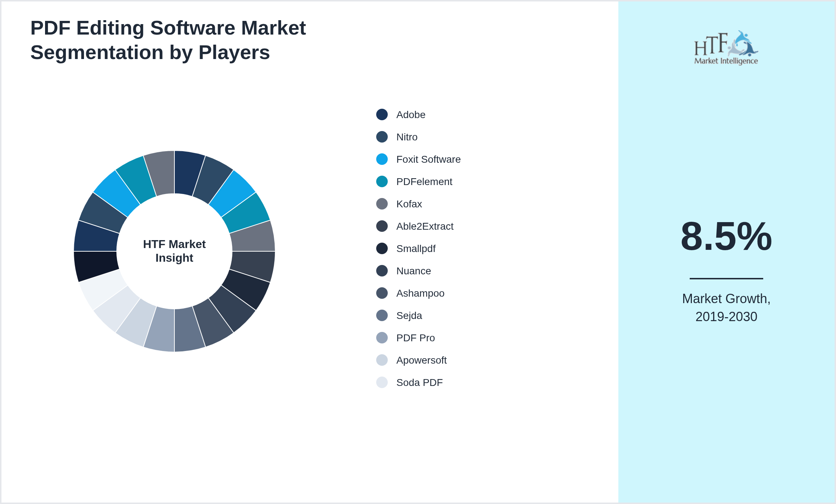
Task: Click the Smallpdf legend color dot
Action: [382, 248]
